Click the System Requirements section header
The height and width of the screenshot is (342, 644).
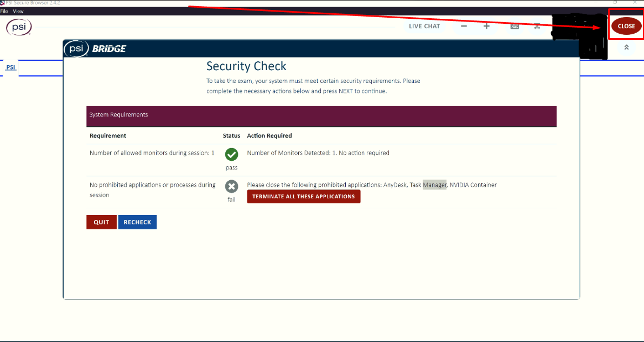[321, 117]
